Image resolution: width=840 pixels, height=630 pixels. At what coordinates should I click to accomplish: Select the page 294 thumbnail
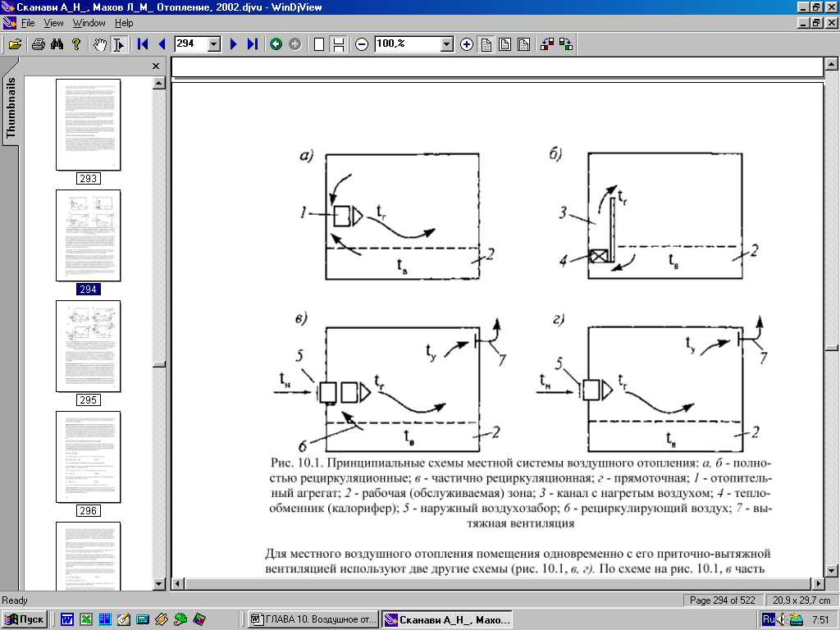(x=89, y=235)
